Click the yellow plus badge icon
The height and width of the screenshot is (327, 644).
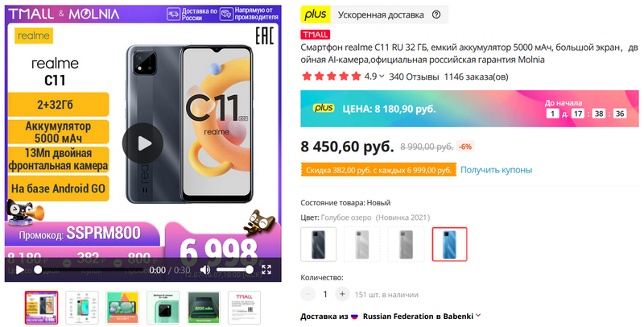pyautogui.click(x=316, y=14)
